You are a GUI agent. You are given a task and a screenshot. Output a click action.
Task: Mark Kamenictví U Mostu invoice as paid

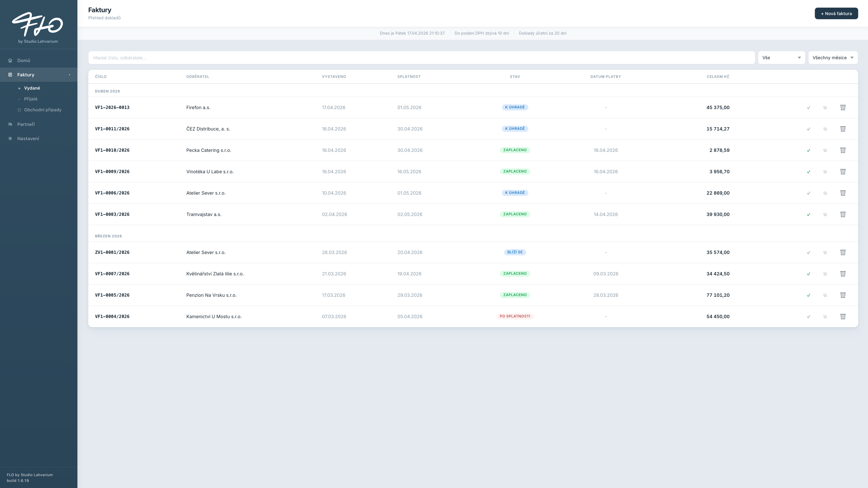pos(808,317)
